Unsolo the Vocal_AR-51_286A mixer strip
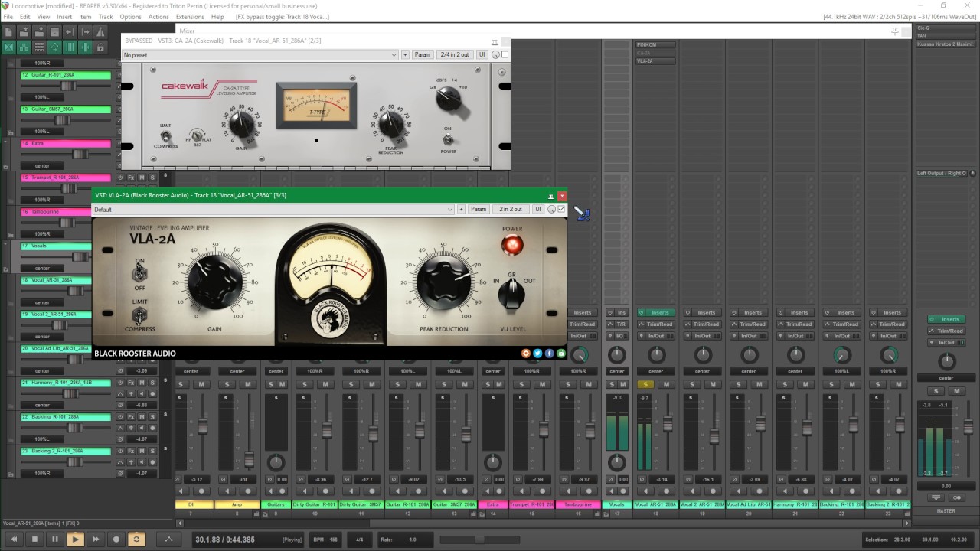This screenshot has width=980, height=551. click(645, 384)
